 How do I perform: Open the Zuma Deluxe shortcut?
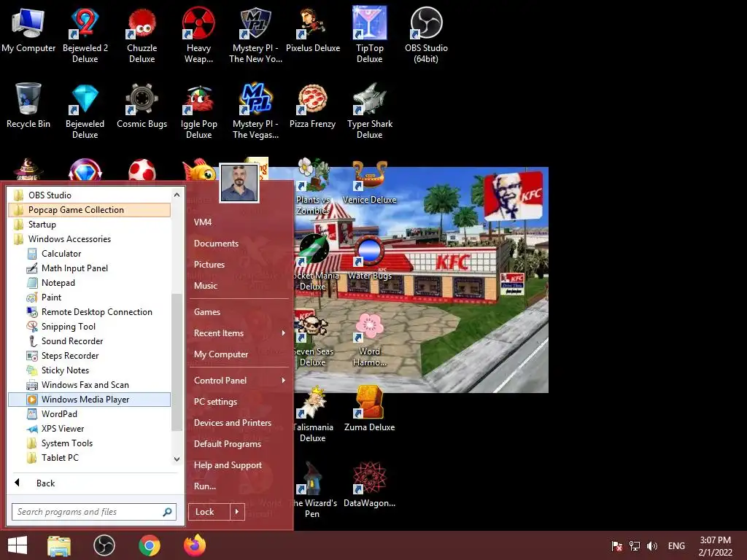coord(369,408)
